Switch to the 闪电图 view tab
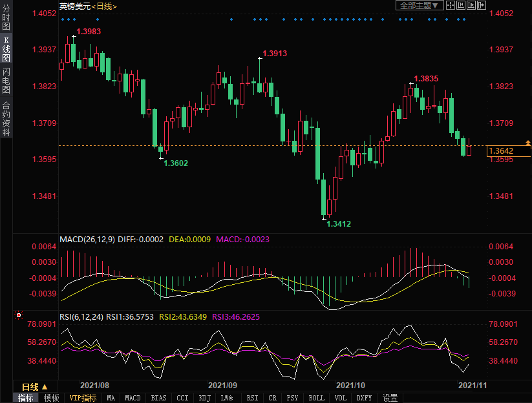Viewport: 532px width, 403px height. [x=6, y=80]
